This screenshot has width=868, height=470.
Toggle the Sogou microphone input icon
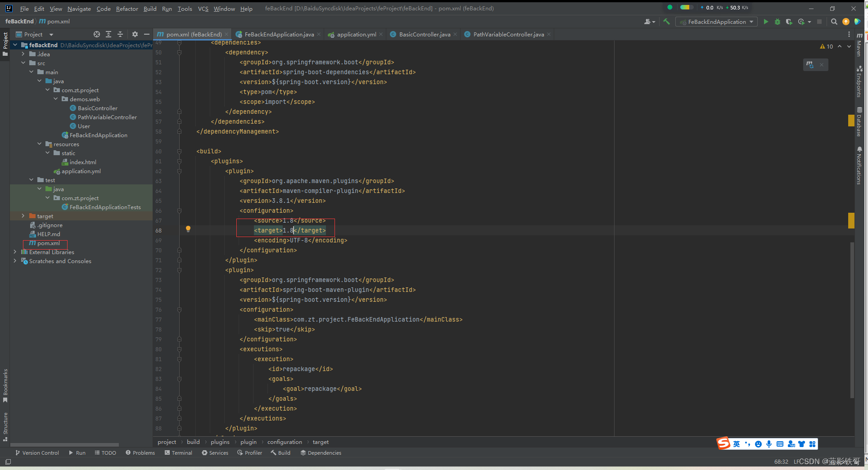pos(769,444)
